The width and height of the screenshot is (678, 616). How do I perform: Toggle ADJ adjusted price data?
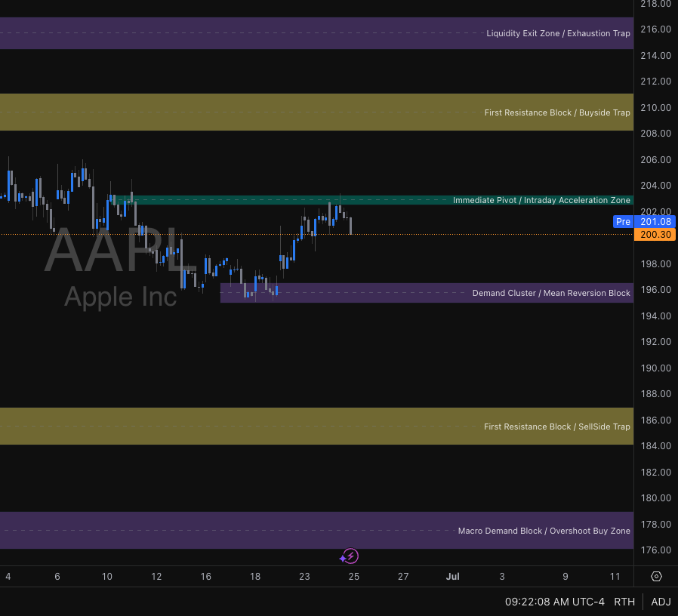tap(661, 602)
